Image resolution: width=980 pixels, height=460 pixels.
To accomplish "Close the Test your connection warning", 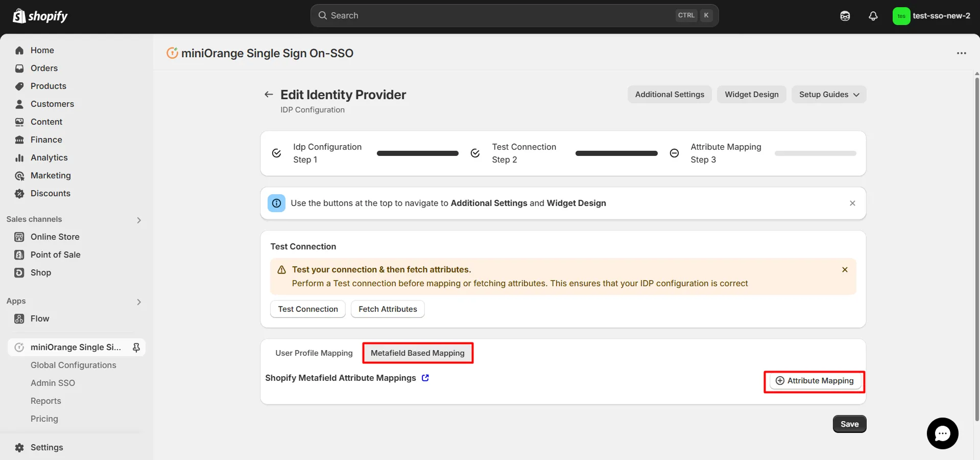I will click(845, 270).
